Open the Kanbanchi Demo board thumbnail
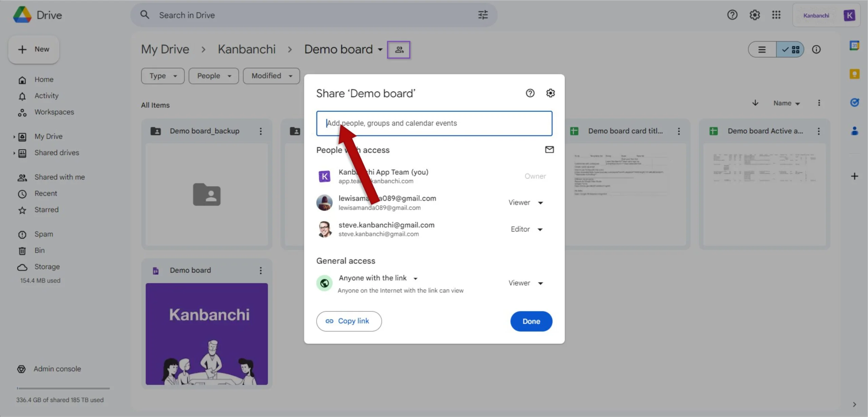 click(x=206, y=334)
